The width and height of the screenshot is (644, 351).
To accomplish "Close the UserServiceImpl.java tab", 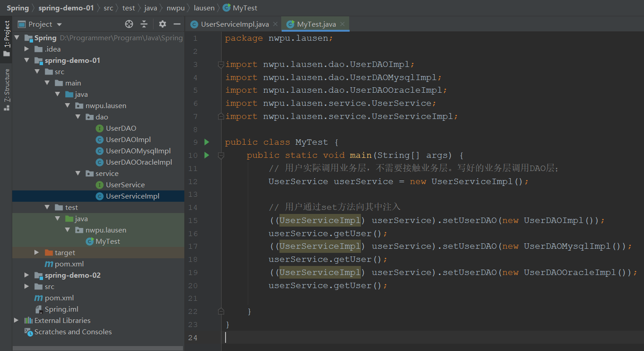I will [275, 24].
